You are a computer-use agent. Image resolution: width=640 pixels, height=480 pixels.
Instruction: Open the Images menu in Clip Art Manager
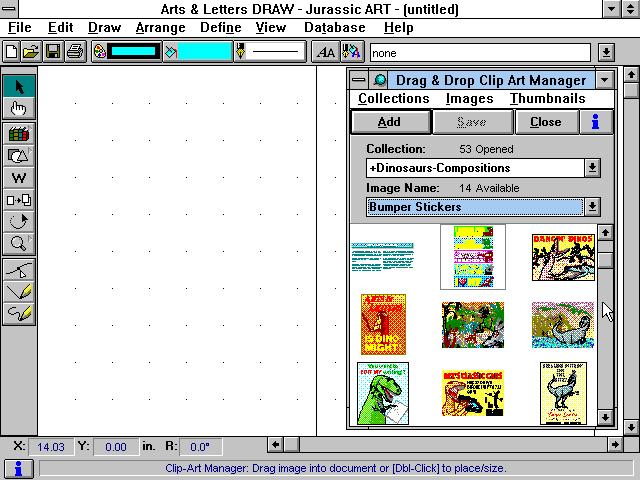(x=469, y=98)
